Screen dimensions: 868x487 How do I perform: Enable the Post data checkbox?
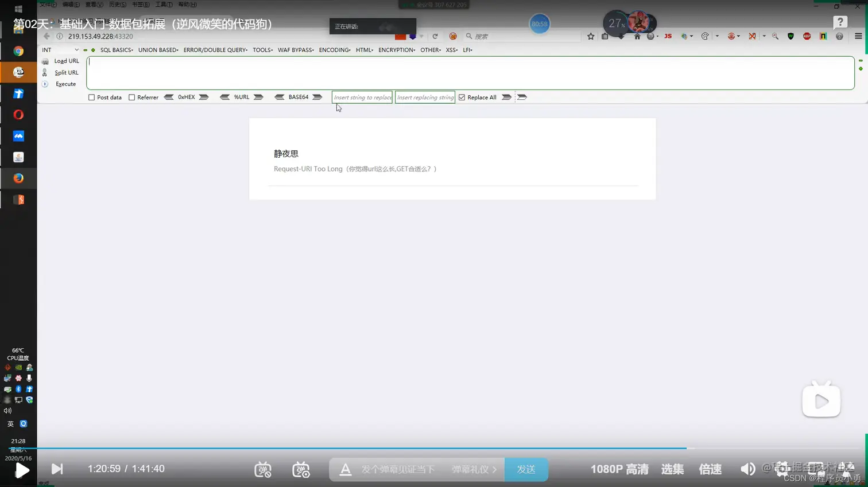click(91, 98)
